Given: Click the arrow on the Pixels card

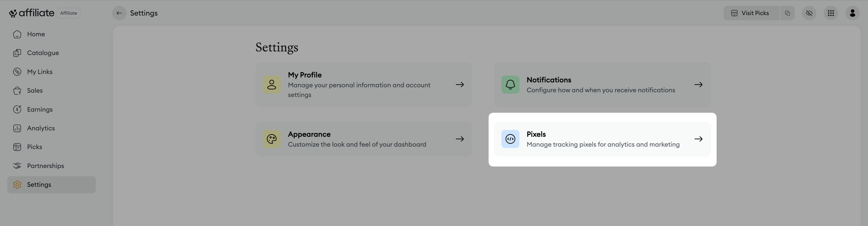Looking at the screenshot, I should [698, 139].
